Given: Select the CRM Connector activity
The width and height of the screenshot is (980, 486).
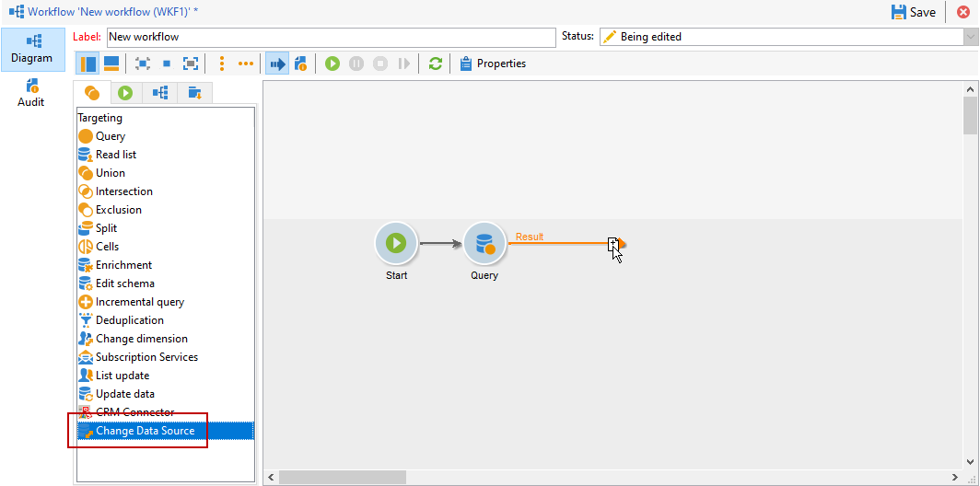Looking at the screenshot, I should [x=166, y=412].
